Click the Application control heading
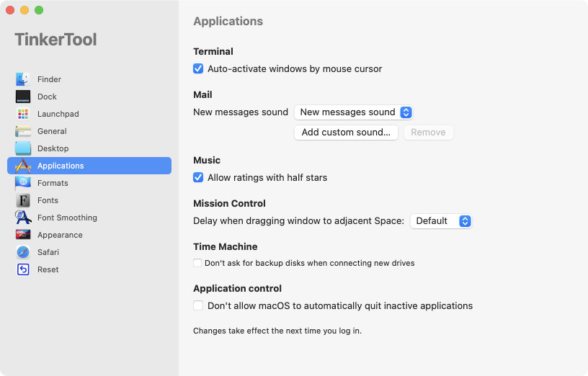The image size is (588, 376). click(x=237, y=288)
